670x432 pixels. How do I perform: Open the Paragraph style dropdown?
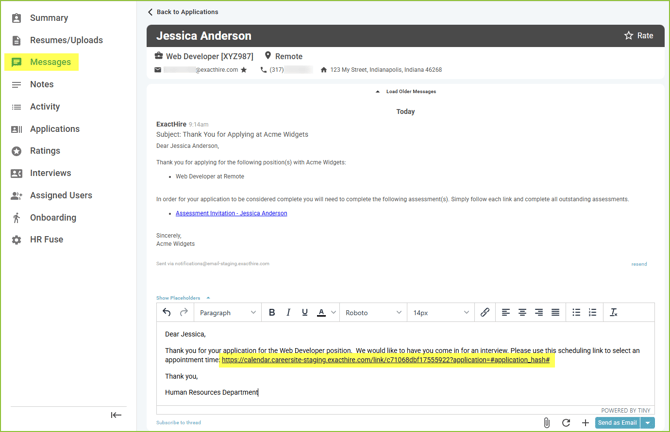227,313
